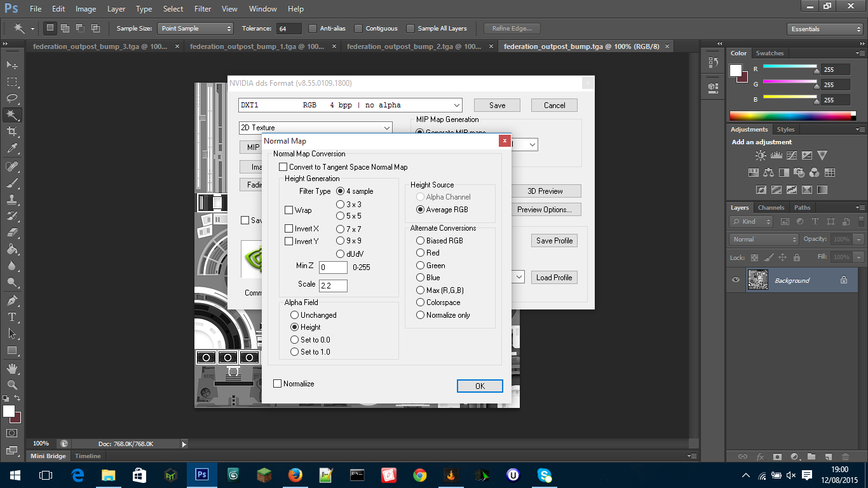
Task: Select the Eyedropper tool
Action: (x=12, y=148)
